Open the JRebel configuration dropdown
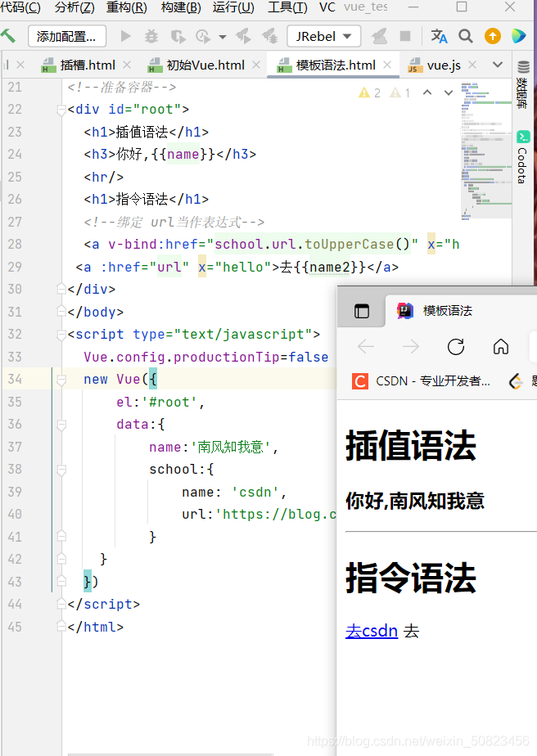537x756 pixels. (x=323, y=36)
